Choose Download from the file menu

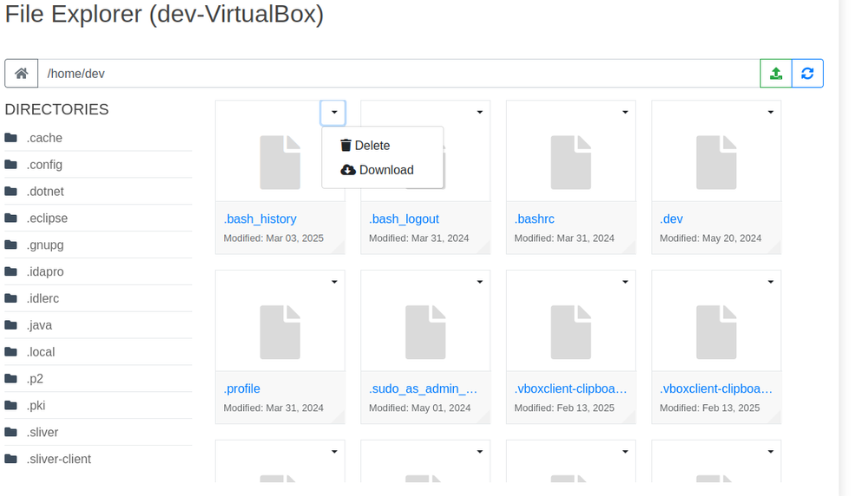point(377,170)
